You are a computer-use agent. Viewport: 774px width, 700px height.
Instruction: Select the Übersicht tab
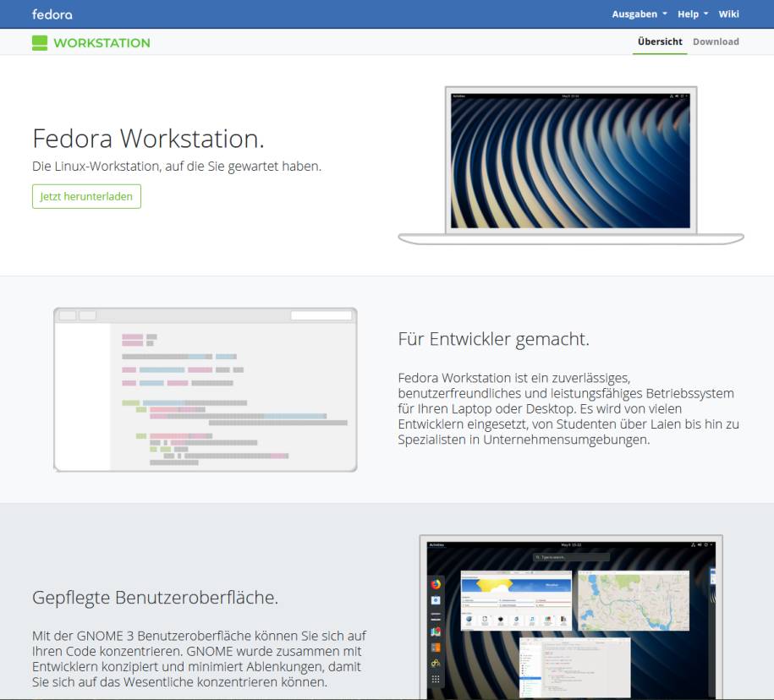(x=660, y=41)
